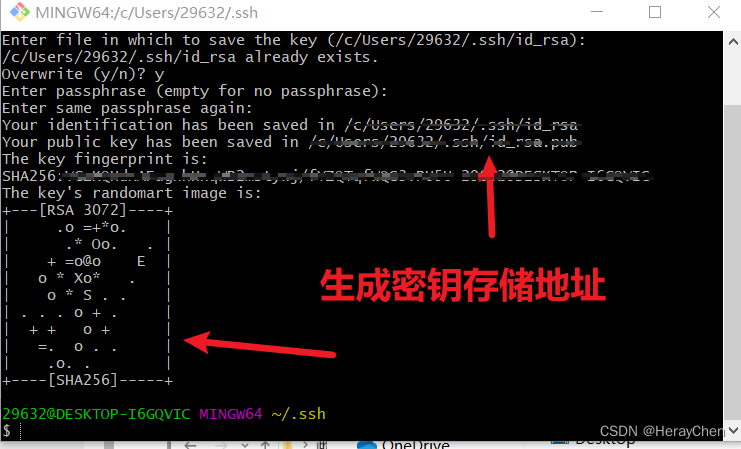Click the folder icon in address bar
The image size is (741, 449).
[287, 445]
